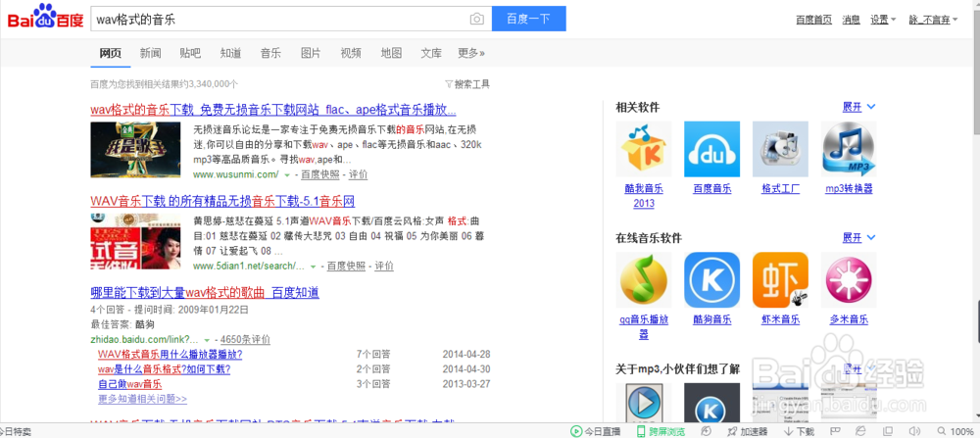The height and width of the screenshot is (438, 980).
Task: Open the mp3转换器 software icon
Action: point(849,149)
